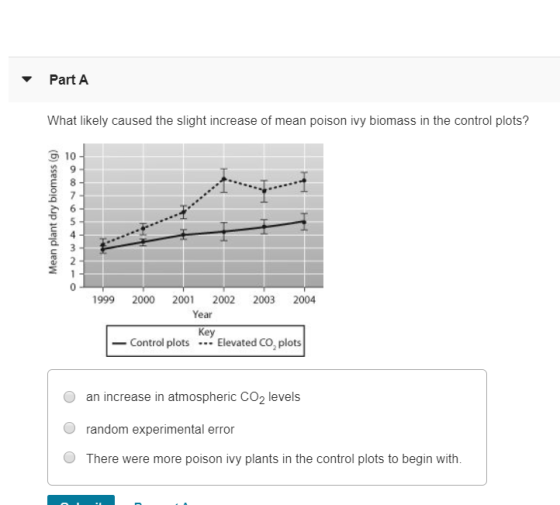Click the Elevated CO2 data point at 2001
560x505 pixels.
pyautogui.click(x=184, y=212)
